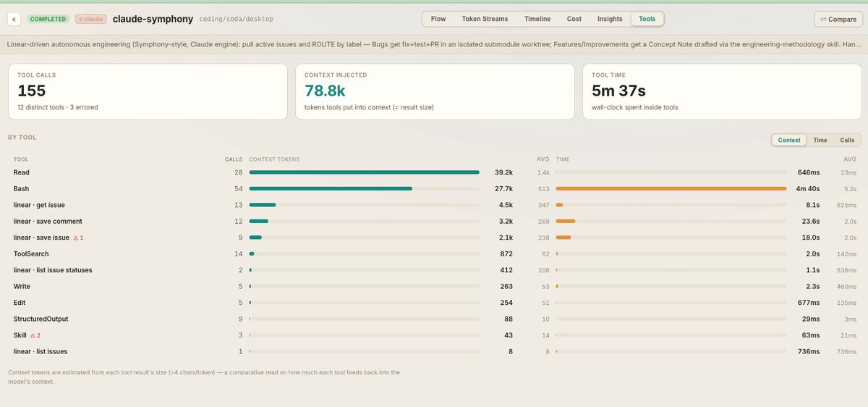Click the 5m 37s tool time figure
The height and width of the screenshot is (407, 868).
click(618, 91)
